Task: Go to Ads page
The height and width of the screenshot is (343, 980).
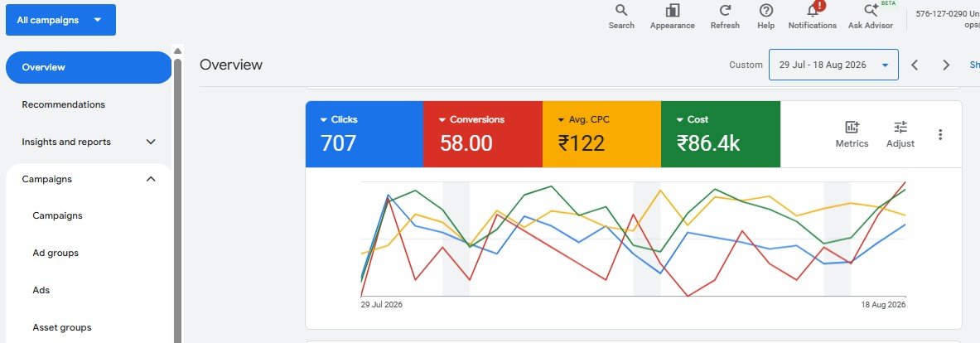Action: [41, 290]
